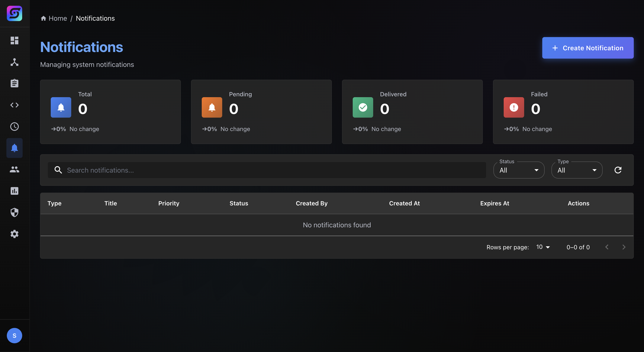Image resolution: width=644 pixels, height=352 pixels.
Task: Navigate to Home via the breadcrumb
Action: (58, 18)
